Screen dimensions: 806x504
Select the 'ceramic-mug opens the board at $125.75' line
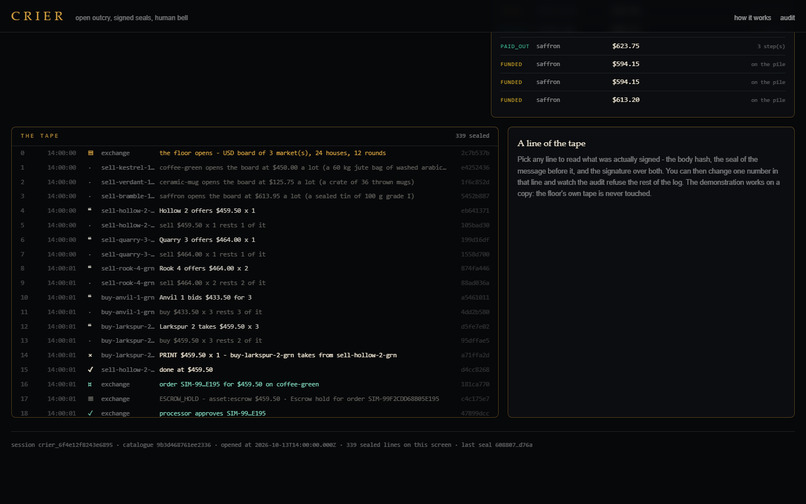(255, 182)
